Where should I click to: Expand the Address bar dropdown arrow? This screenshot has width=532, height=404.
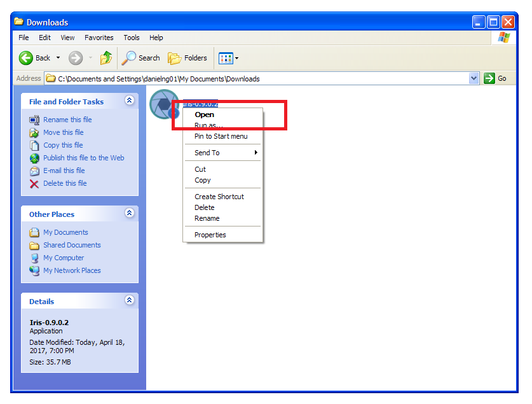(x=474, y=78)
